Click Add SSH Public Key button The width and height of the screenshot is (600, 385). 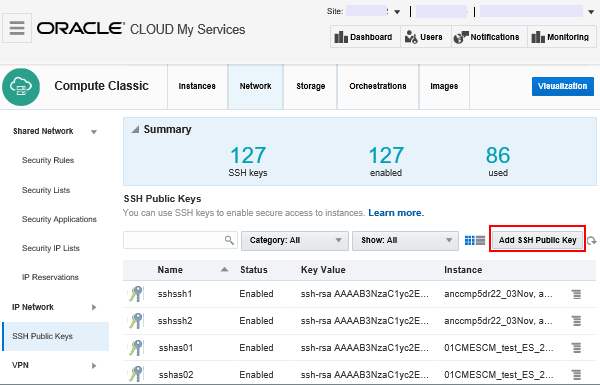537,240
